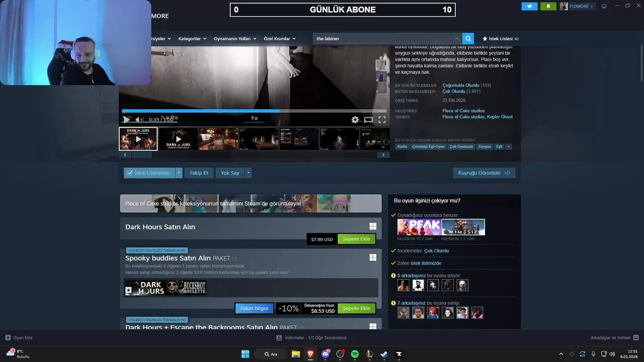This screenshot has width=644, height=362.
Task: Open Çoğunlukla Olumlu recent reviews link
Action: click(461, 85)
